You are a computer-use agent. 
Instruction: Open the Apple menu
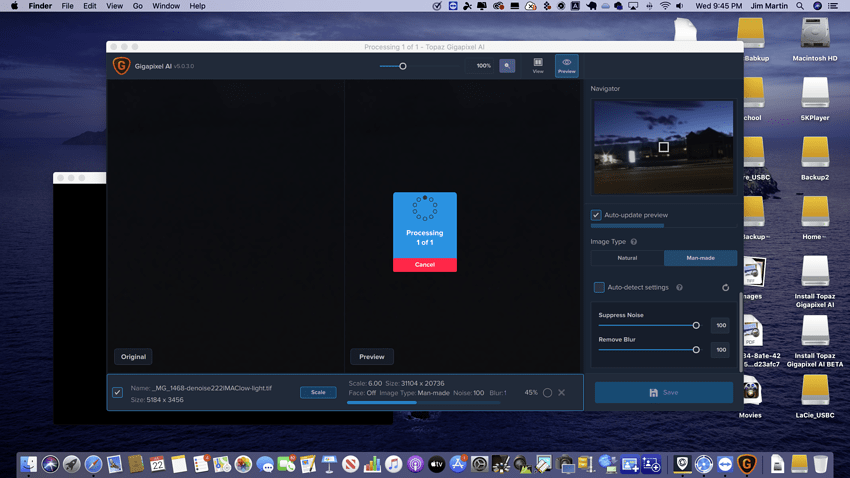pyautogui.click(x=14, y=6)
